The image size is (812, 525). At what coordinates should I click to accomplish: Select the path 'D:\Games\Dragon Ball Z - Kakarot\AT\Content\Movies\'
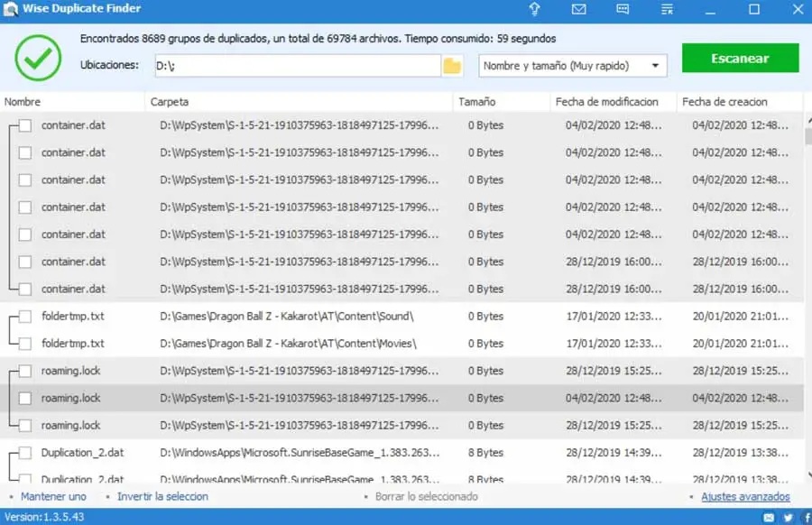click(x=288, y=344)
